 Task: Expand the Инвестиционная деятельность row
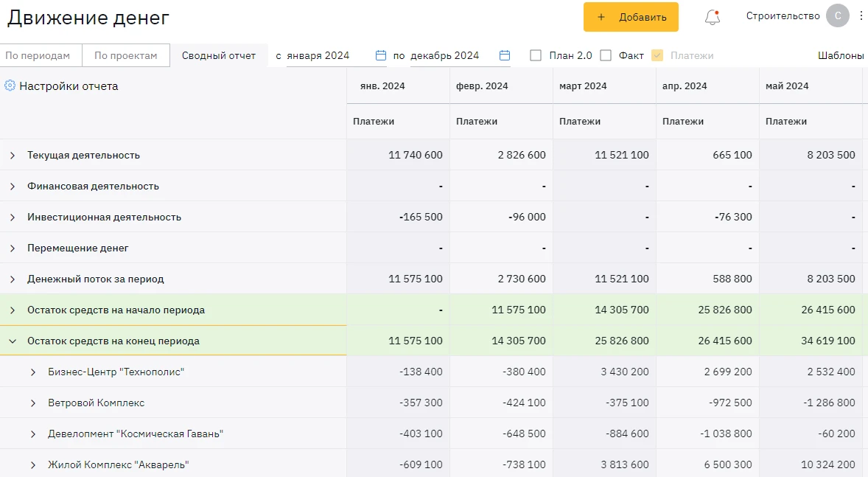click(13, 217)
